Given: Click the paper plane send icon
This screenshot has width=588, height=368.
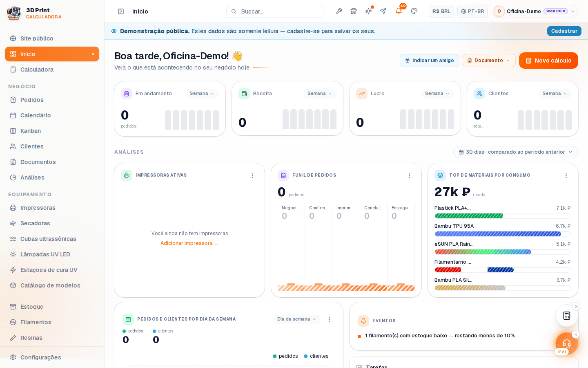Looking at the screenshot, I should (383, 11).
